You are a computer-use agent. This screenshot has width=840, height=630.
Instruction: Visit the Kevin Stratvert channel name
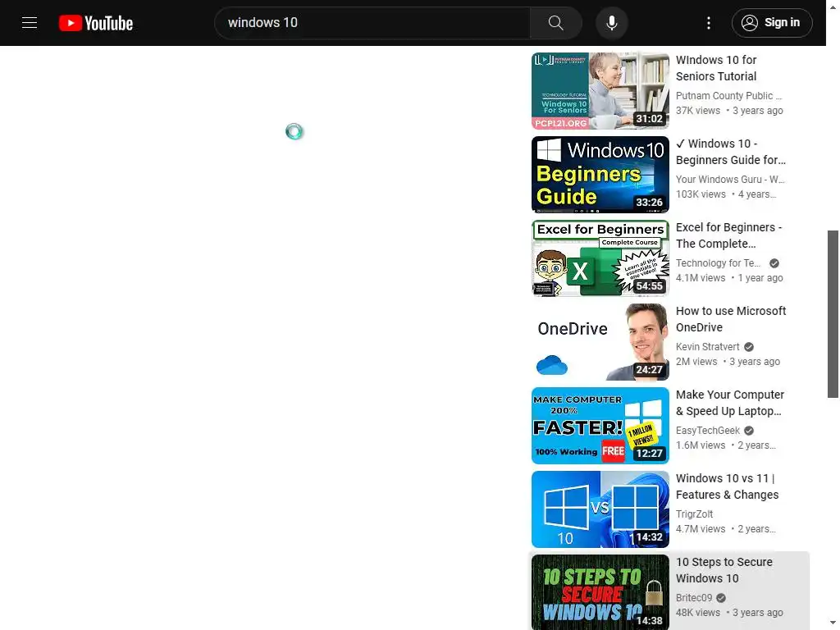pos(707,347)
